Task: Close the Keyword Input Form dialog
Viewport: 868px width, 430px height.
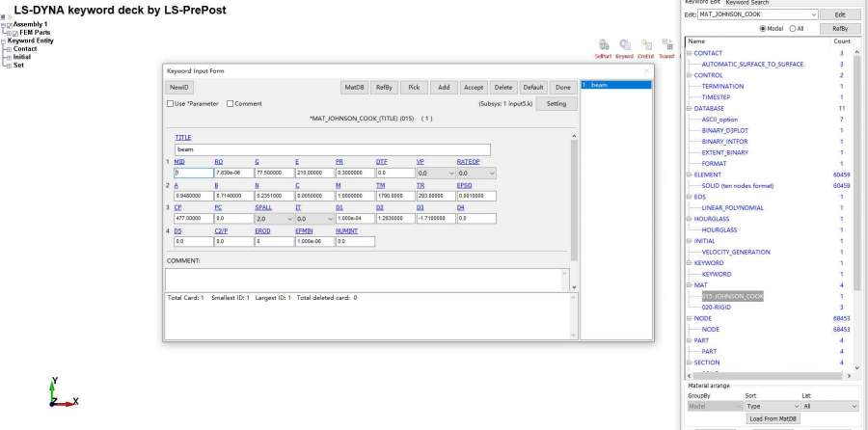Action: [646, 70]
